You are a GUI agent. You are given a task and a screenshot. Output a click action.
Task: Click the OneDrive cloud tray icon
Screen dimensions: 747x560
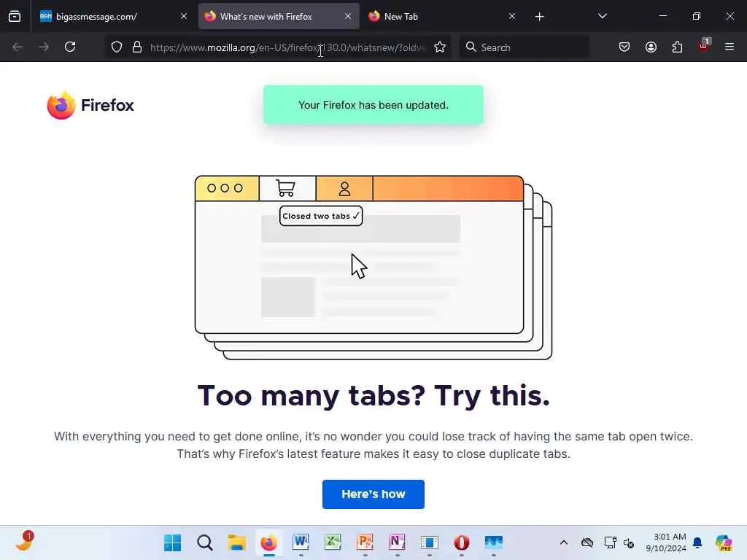587,542
